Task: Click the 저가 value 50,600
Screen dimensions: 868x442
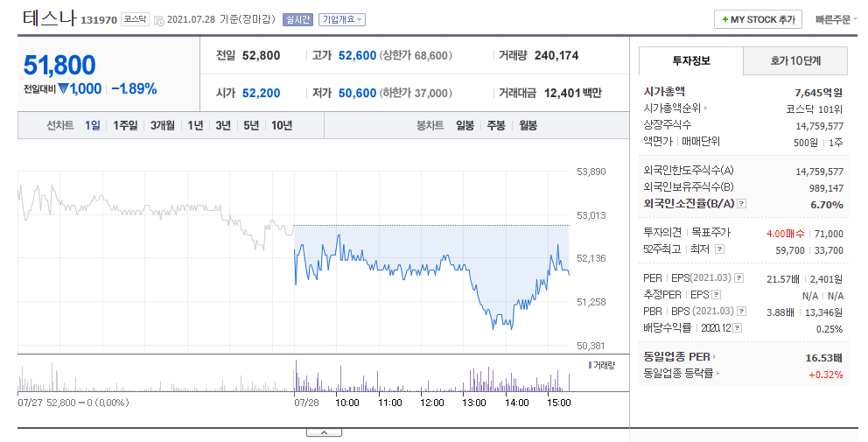Action: pos(358,93)
